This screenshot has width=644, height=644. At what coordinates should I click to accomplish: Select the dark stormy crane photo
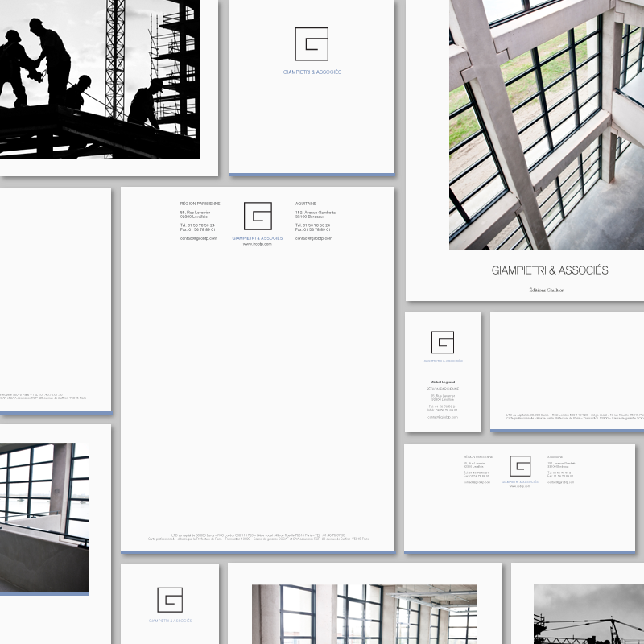(588, 614)
